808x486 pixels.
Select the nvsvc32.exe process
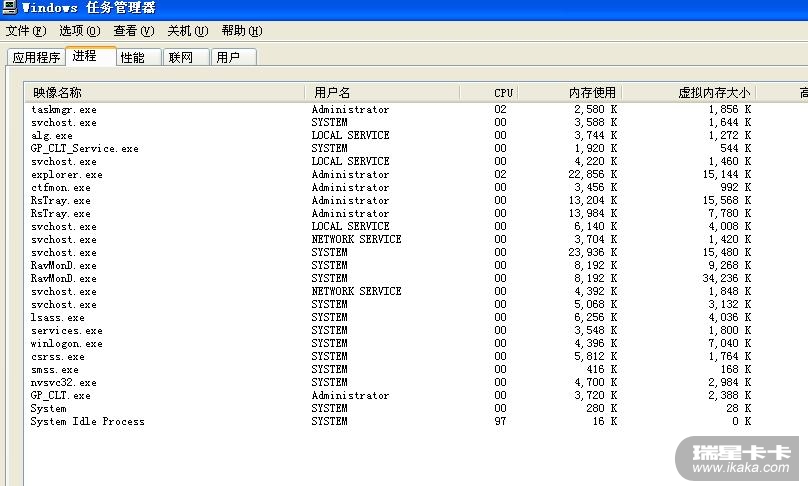[x=63, y=382]
